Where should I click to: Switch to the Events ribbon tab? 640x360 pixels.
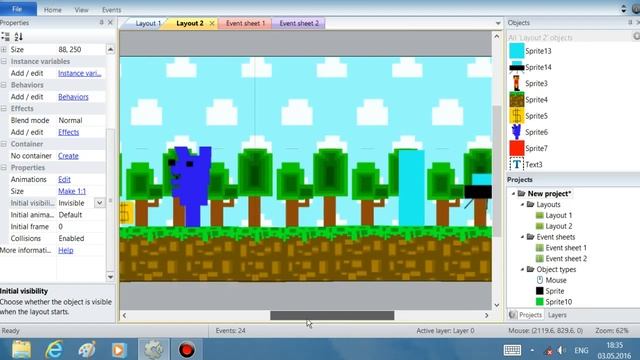tap(111, 10)
